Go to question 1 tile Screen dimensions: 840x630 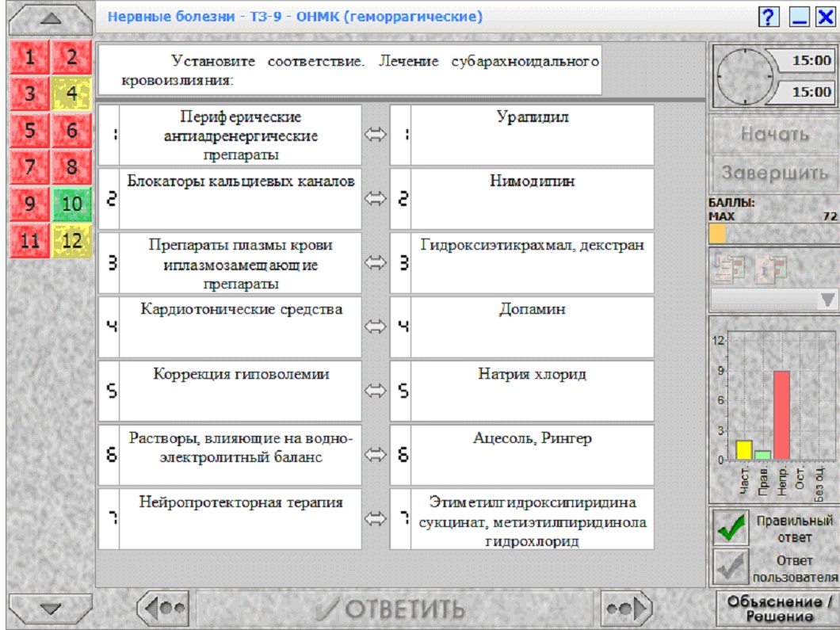pyautogui.click(x=29, y=57)
